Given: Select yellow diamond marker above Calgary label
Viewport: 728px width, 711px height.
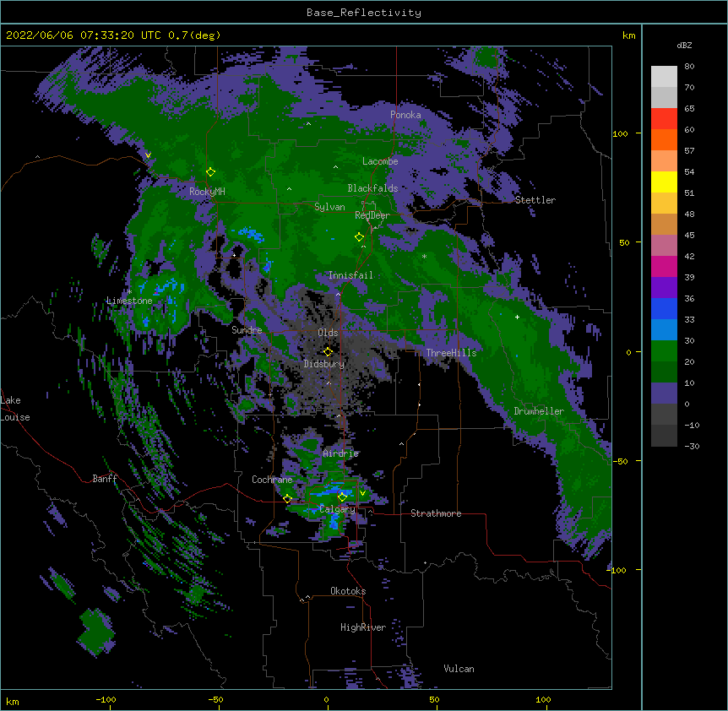Looking at the screenshot, I should click(342, 497).
